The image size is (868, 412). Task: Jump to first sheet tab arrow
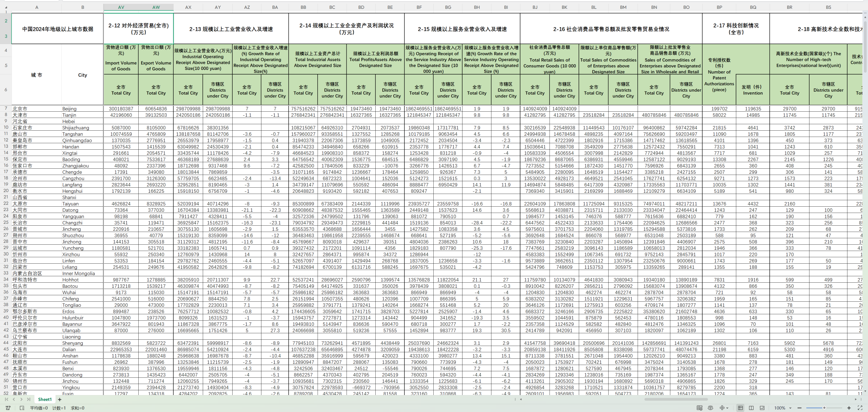[6, 399]
